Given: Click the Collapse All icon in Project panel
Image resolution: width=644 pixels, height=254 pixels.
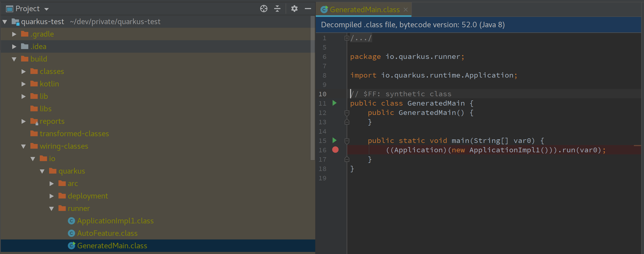Looking at the screenshot, I should pyautogui.click(x=277, y=9).
